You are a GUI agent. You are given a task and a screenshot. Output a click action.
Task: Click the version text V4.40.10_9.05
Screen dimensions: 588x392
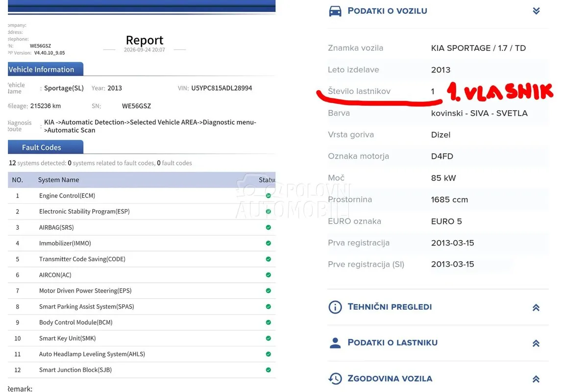pyautogui.click(x=49, y=53)
